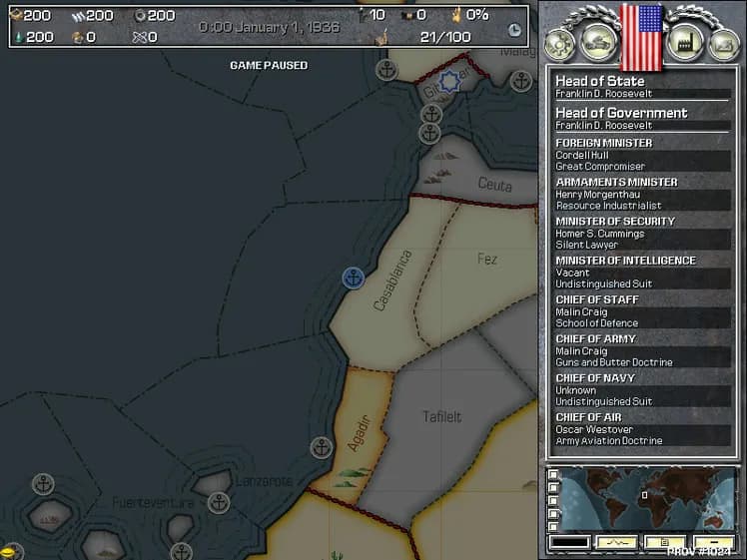Screen dimensions: 747x560
Task: Click the energy crate resource icon
Action: pyautogui.click(x=16, y=15)
